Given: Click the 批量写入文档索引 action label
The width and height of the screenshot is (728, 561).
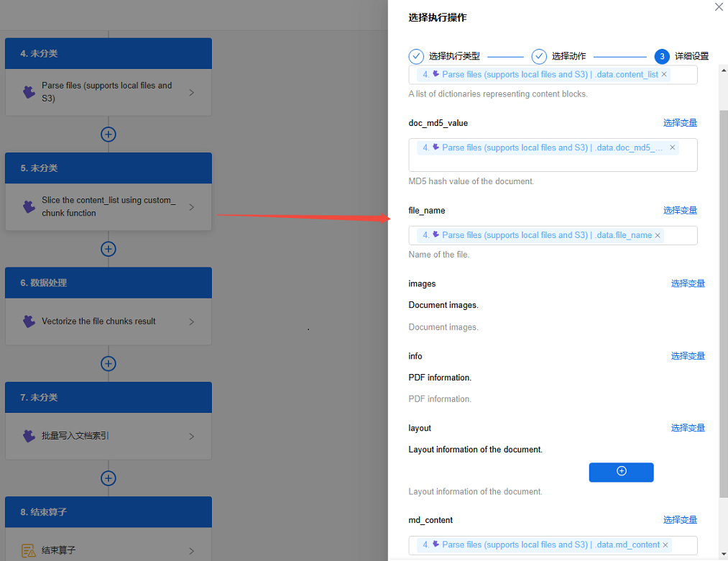Looking at the screenshot, I should pos(75,436).
